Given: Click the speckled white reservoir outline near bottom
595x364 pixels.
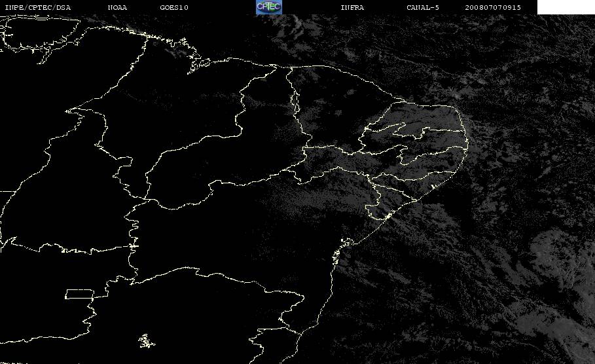Looking at the screenshot, I should 146,341.
